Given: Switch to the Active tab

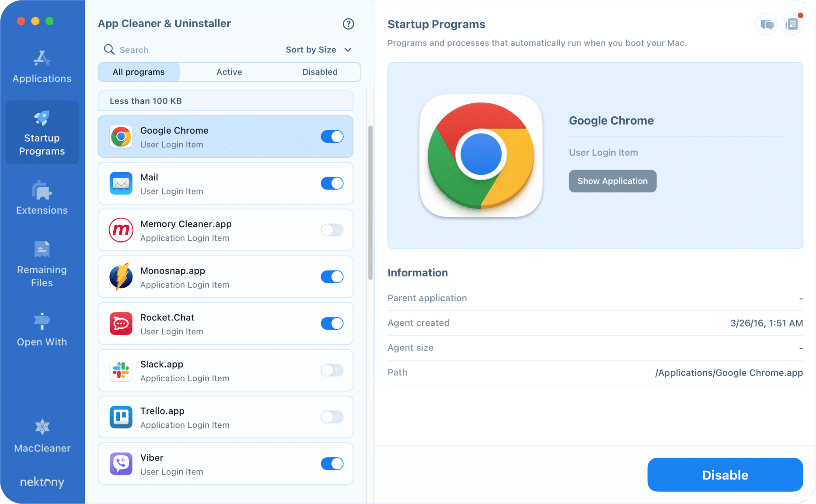Looking at the screenshot, I should pos(229,72).
